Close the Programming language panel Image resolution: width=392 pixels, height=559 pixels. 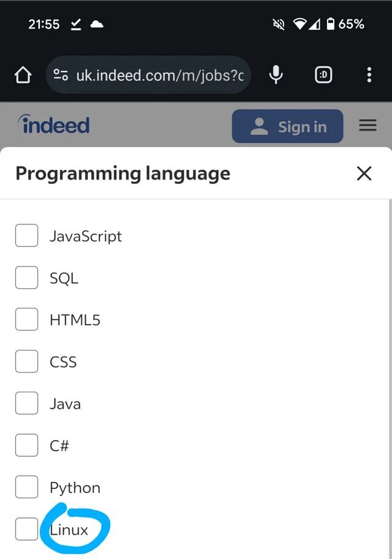click(x=364, y=173)
